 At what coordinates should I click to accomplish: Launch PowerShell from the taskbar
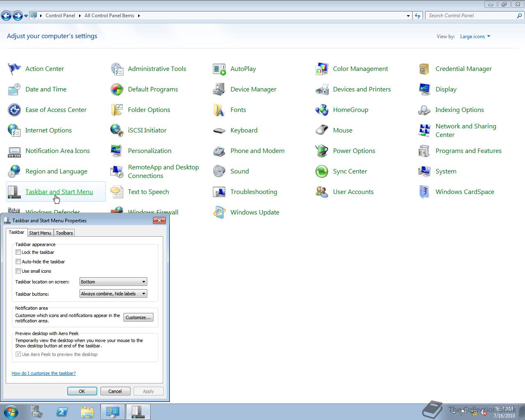(62, 412)
